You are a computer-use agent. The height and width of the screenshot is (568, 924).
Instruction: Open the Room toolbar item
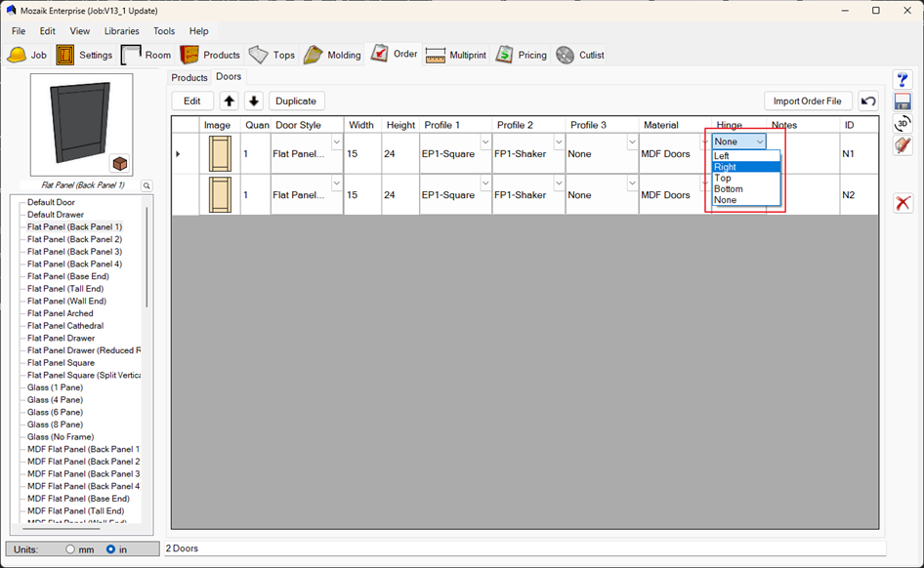[x=147, y=55]
